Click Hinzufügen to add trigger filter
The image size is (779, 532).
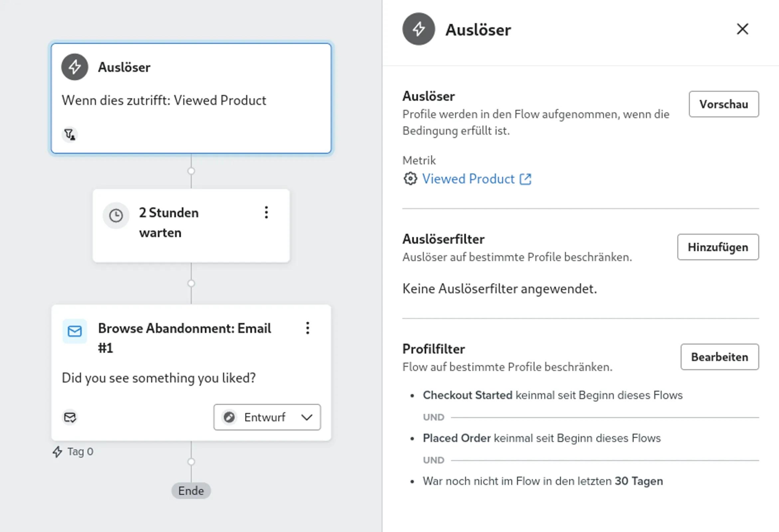[x=718, y=247]
